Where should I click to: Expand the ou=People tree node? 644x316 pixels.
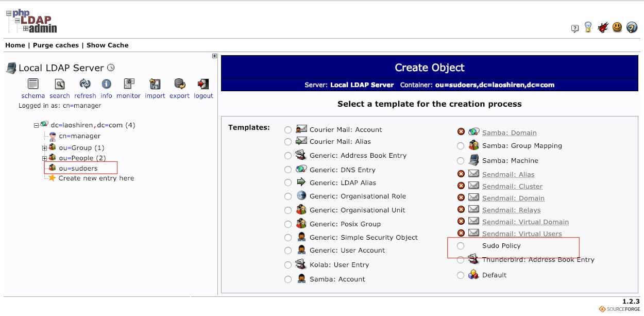[x=45, y=158]
